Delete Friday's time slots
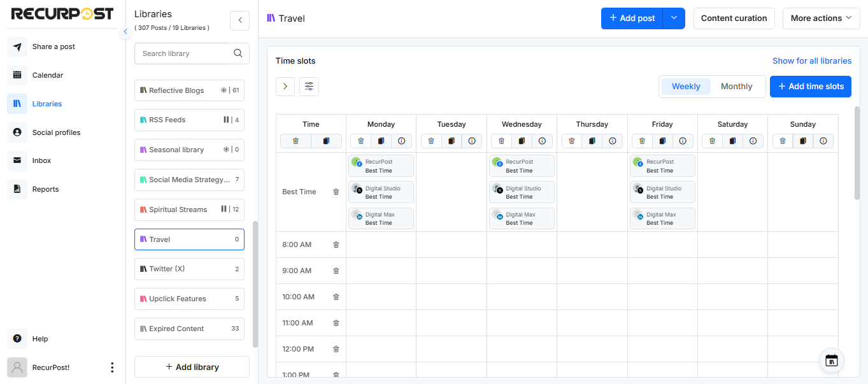Viewport: 868px width, 384px height. click(642, 141)
